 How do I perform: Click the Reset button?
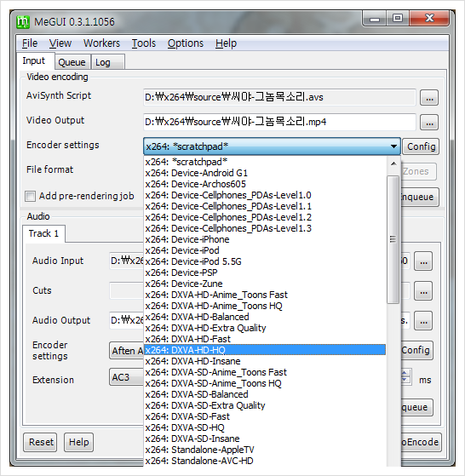click(40, 442)
